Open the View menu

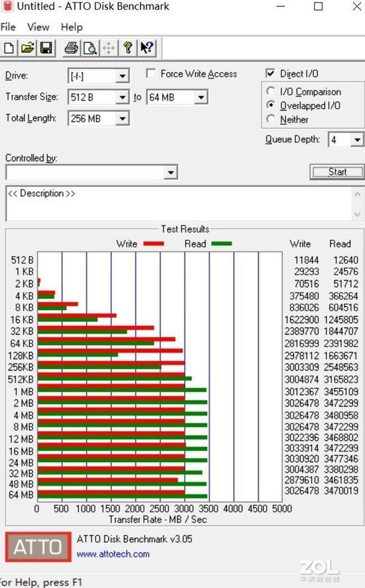[x=38, y=27]
